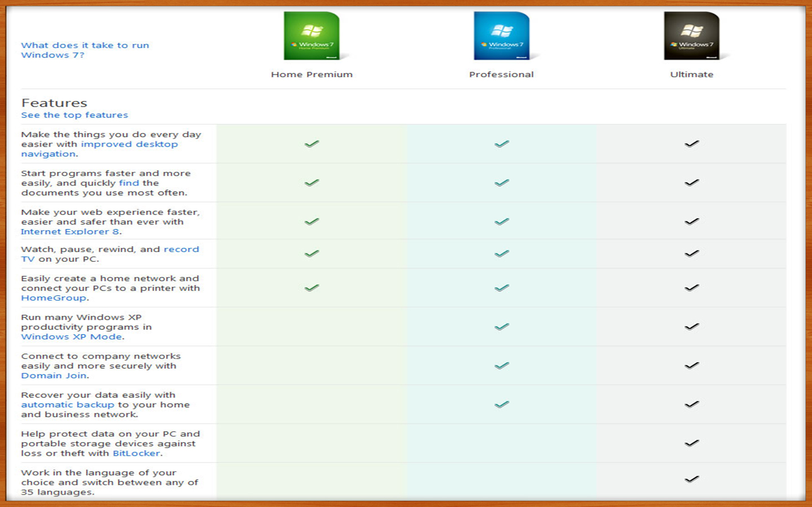Screen dimensions: 812x507
Task: Click Ultimate checkmark in Windows XP Mode row
Action: coord(692,327)
